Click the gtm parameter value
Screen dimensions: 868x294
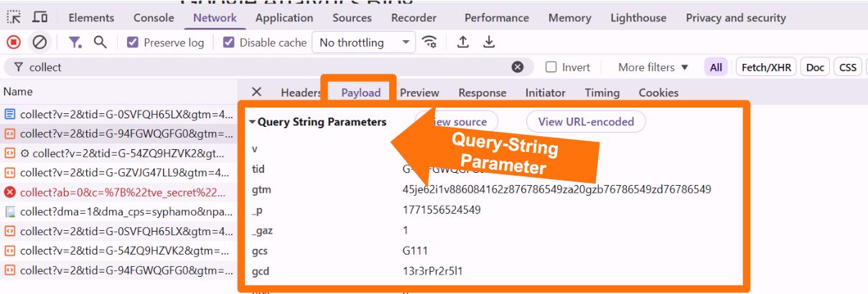click(556, 189)
